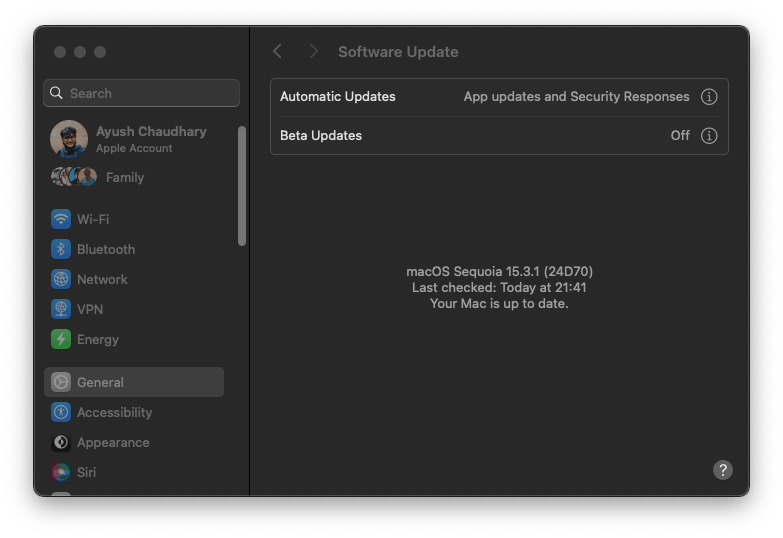Show info for Automatic Updates

click(709, 96)
